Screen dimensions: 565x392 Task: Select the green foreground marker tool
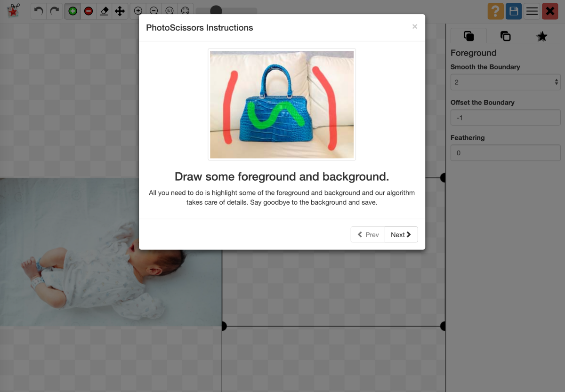(73, 11)
